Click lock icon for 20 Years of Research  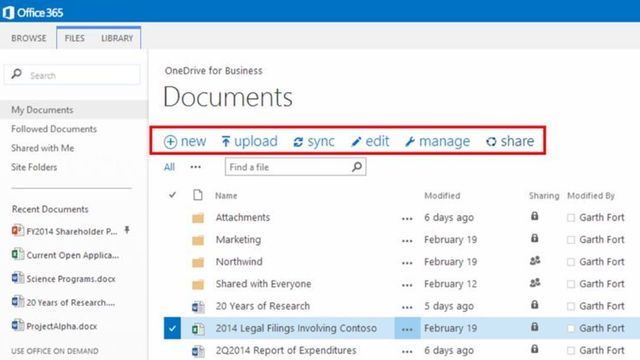tap(534, 304)
